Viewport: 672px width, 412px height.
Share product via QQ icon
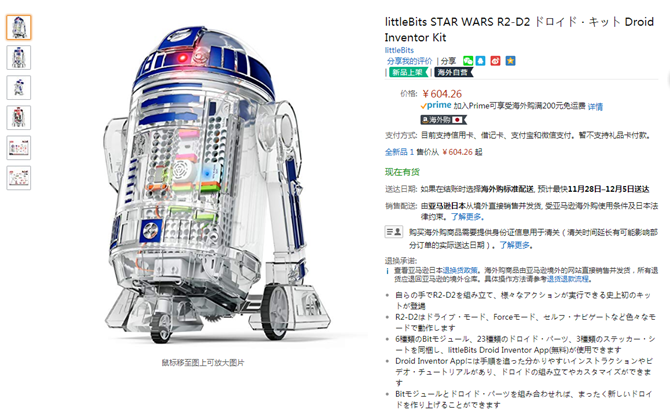[x=480, y=61]
